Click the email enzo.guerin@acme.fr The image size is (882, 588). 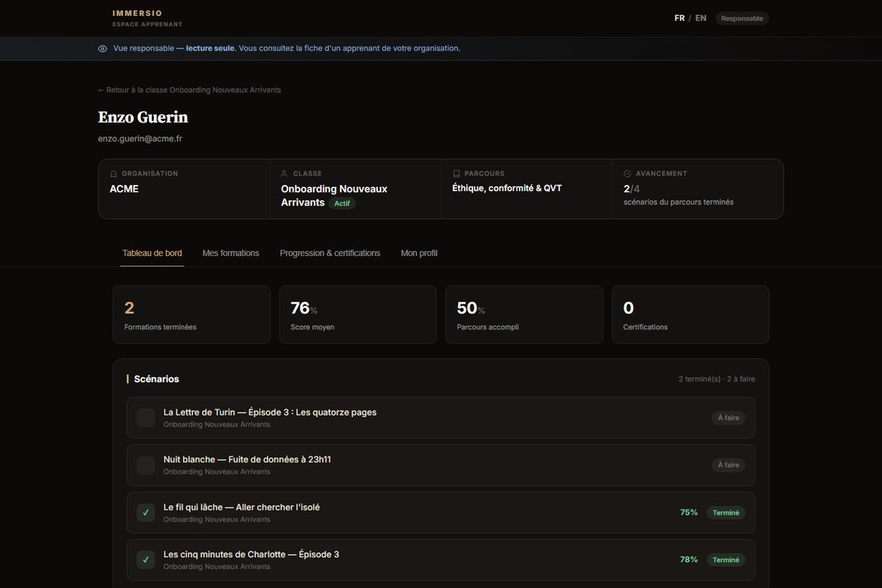tap(140, 139)
